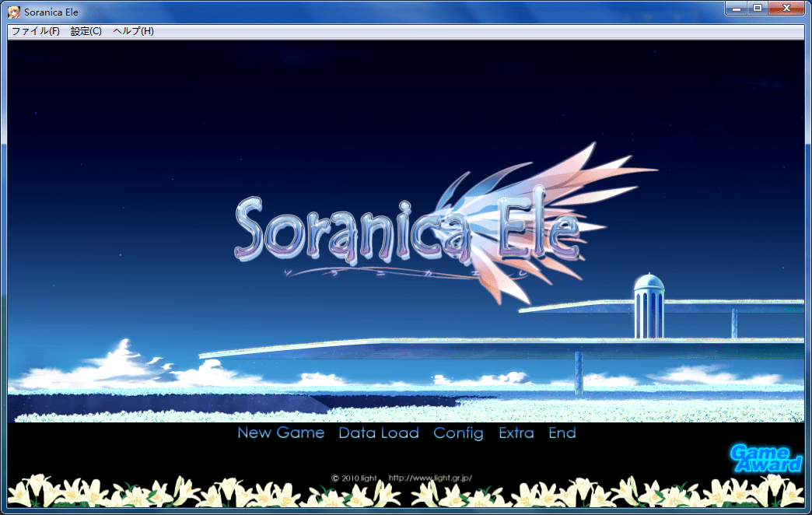812x515 pixels.
Task: Click the domed tower on the bridge
Action: [648, 306]
